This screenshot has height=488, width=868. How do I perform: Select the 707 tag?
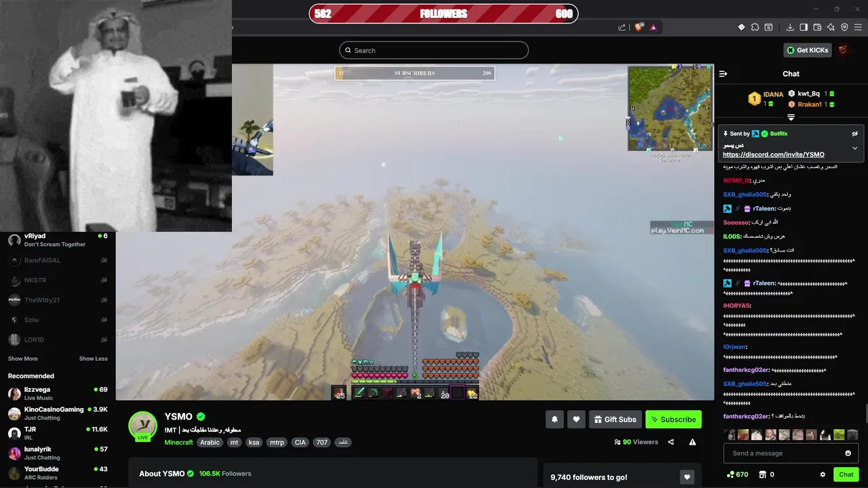(x=321, y=443)
